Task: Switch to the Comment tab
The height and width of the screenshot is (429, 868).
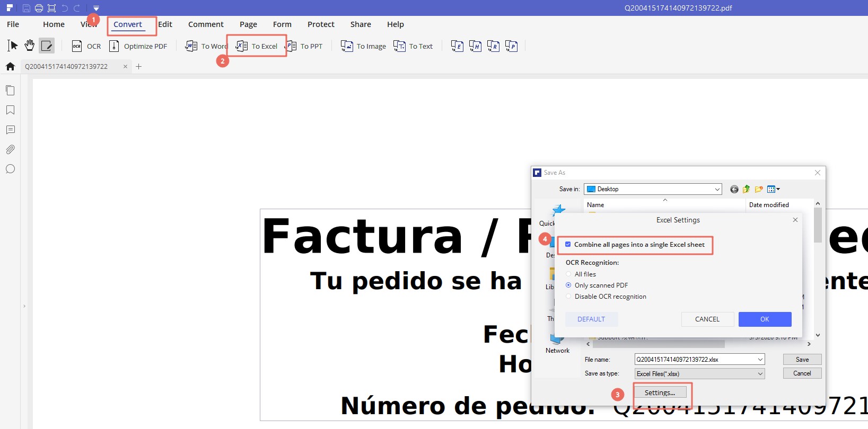Action: (x=206, y=24)
